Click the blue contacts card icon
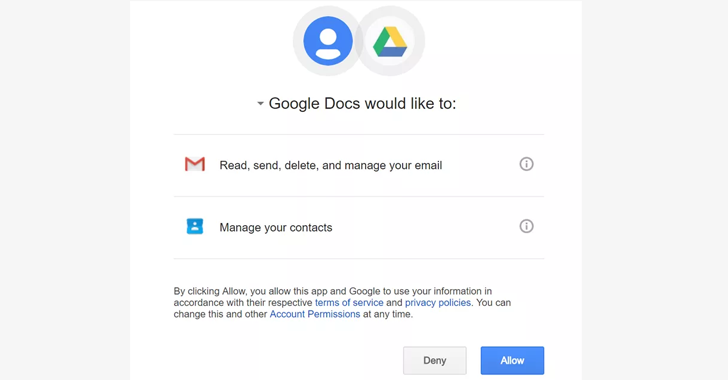Screen dimensions: 728x380 [x=195, y=226]
